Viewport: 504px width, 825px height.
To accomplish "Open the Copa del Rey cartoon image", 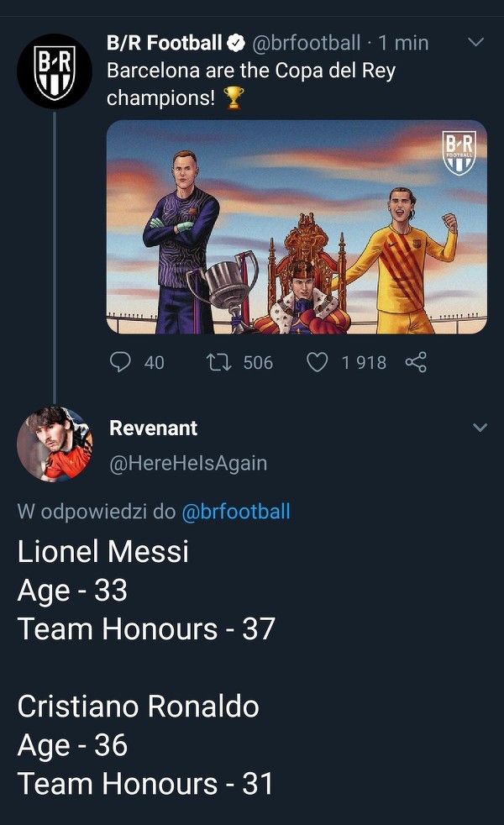I will [x=297, y=227].
